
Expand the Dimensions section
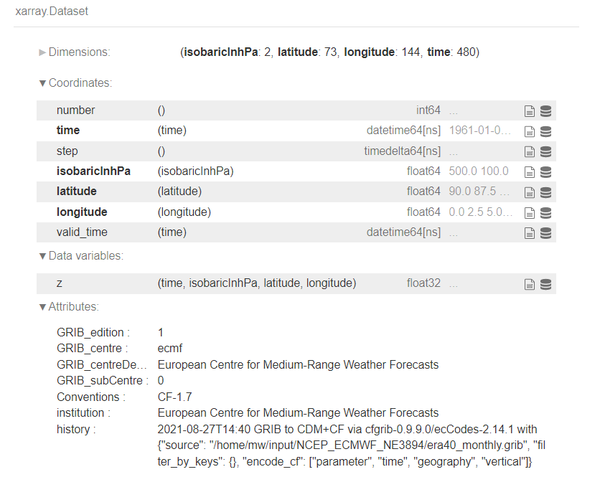[73, 52]
